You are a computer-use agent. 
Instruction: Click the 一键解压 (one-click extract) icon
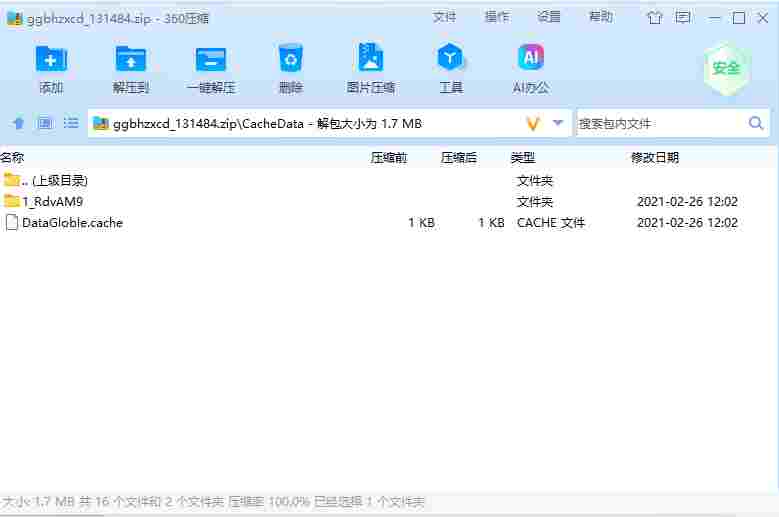coord(211,60)
